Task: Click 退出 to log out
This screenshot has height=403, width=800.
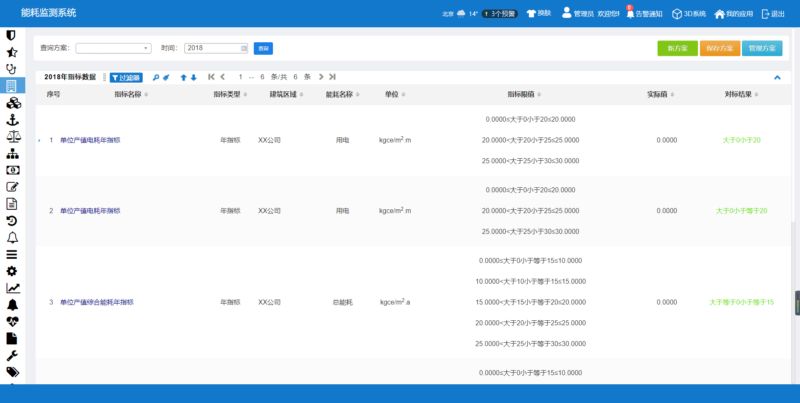Action: (772, 14)
